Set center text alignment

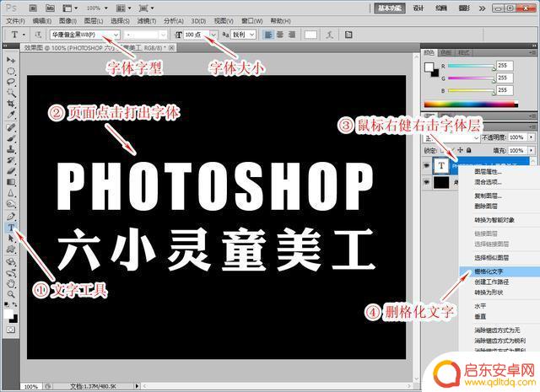click(280, 35)
